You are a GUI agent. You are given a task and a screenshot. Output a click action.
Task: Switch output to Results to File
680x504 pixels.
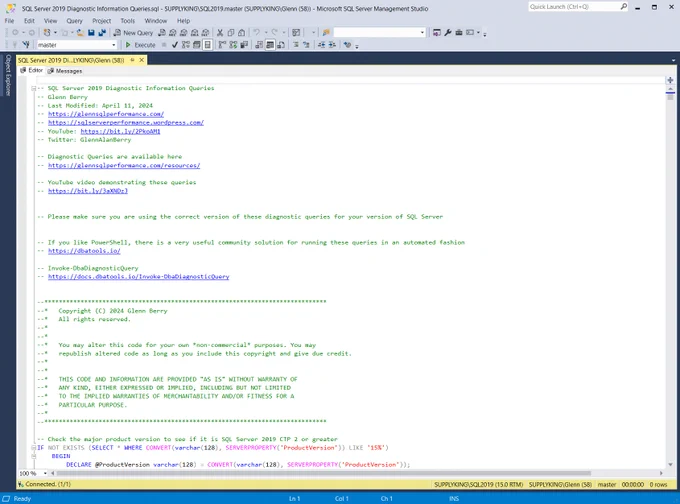coord(281,45)
